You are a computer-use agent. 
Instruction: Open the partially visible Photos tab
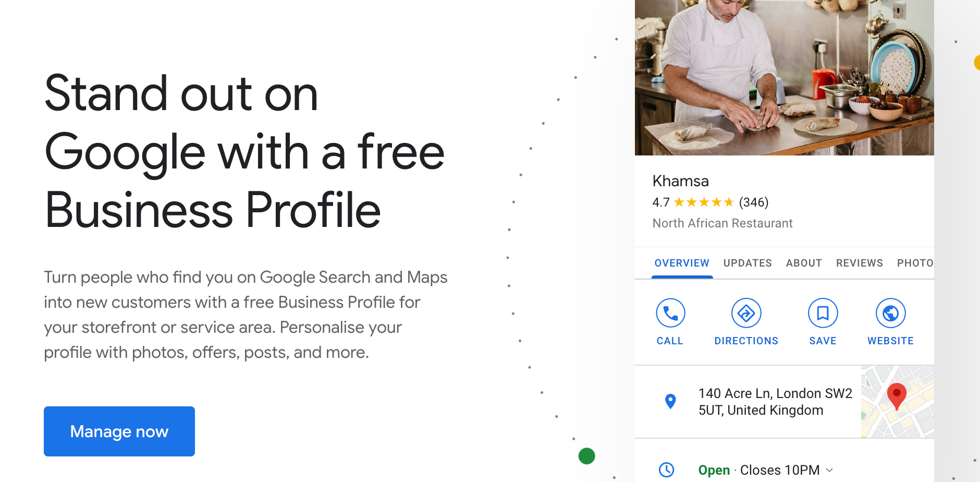[915, 263]
